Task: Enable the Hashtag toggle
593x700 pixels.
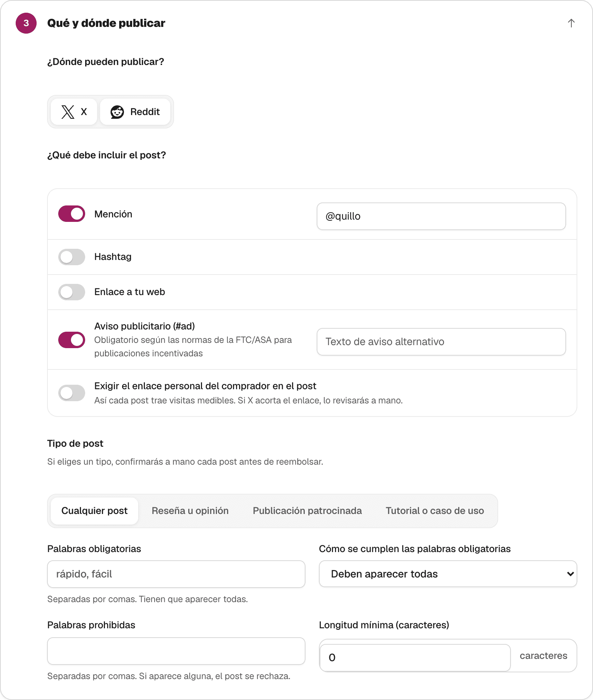Action: (x=72, y=257)
